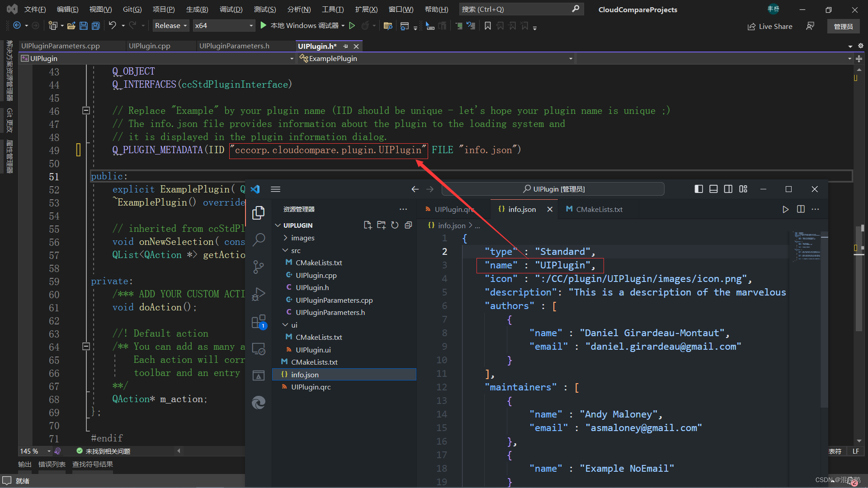Open the VS Code Run and Debug view

coord(258,294)
